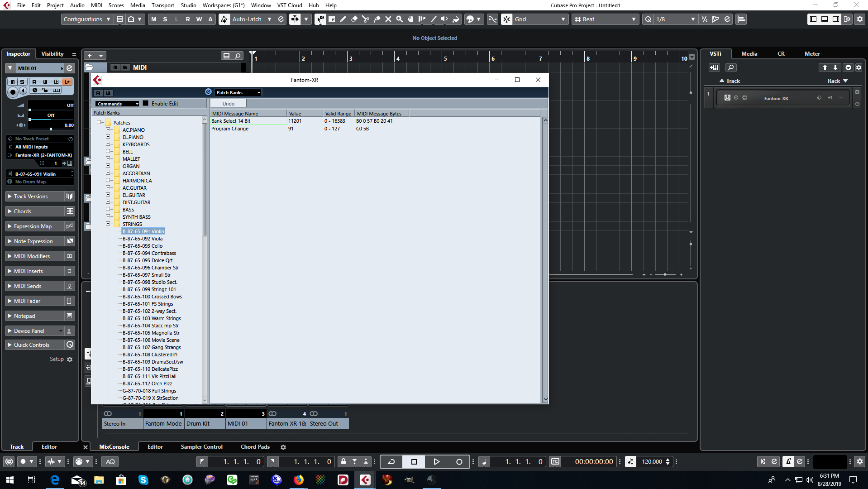
Task: Select the Zoom magnifier tool
Action: click(x=400, y=19)
